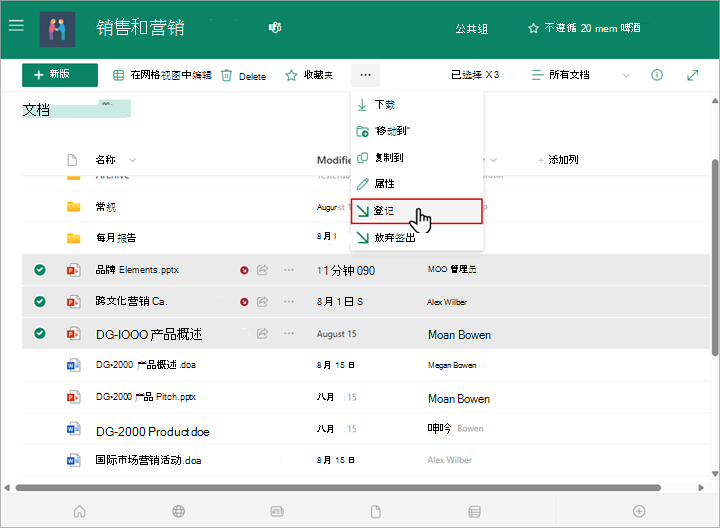Image resolution: width=720 pixels, height=528 pixels.
Task: Choose 放弃签出 from the overflow menu
Action: pyautogui.click(x=417, y=237)
